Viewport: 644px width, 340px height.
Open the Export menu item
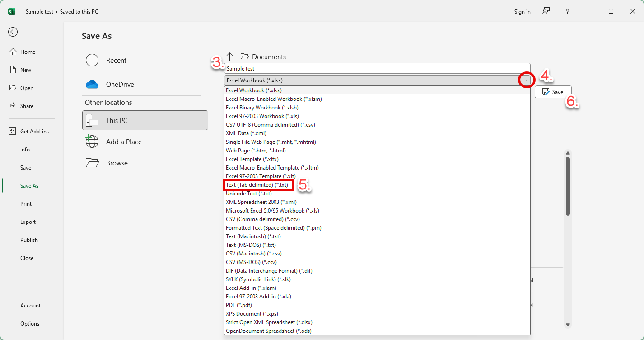(28, 222)
